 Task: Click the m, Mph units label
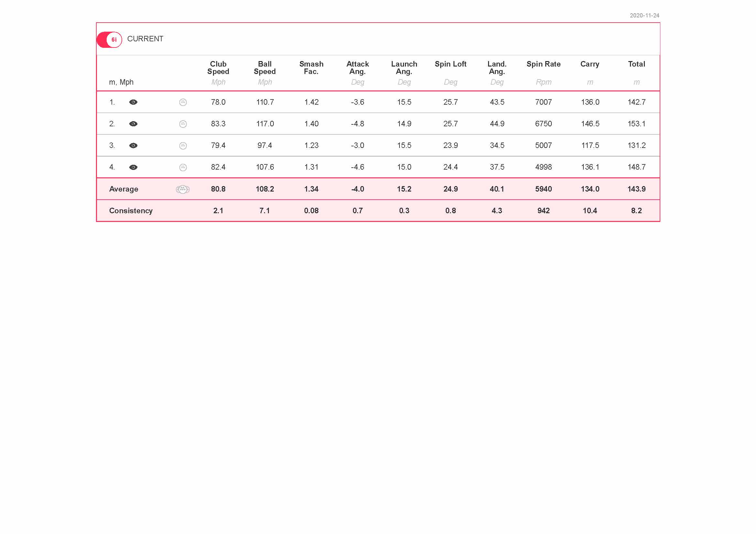121,82
